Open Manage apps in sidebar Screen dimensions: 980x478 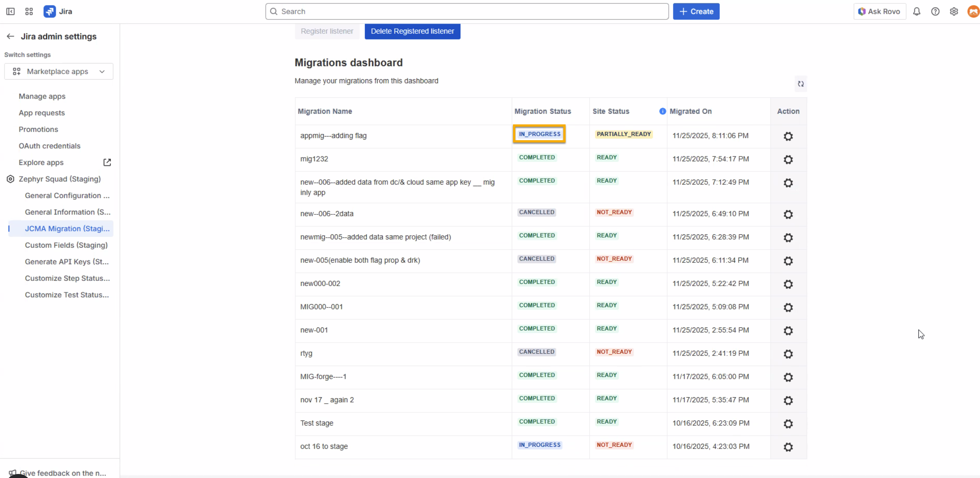pyautogui.click(x=42, y=96)
